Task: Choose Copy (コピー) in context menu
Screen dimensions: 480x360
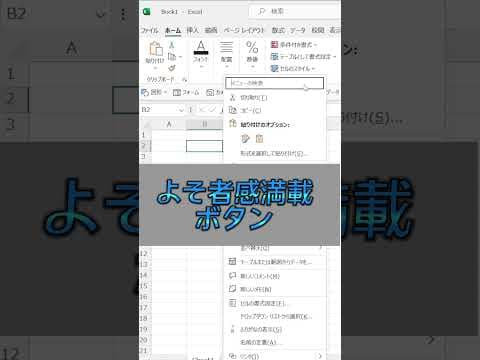Action: [x=275, y=110]
